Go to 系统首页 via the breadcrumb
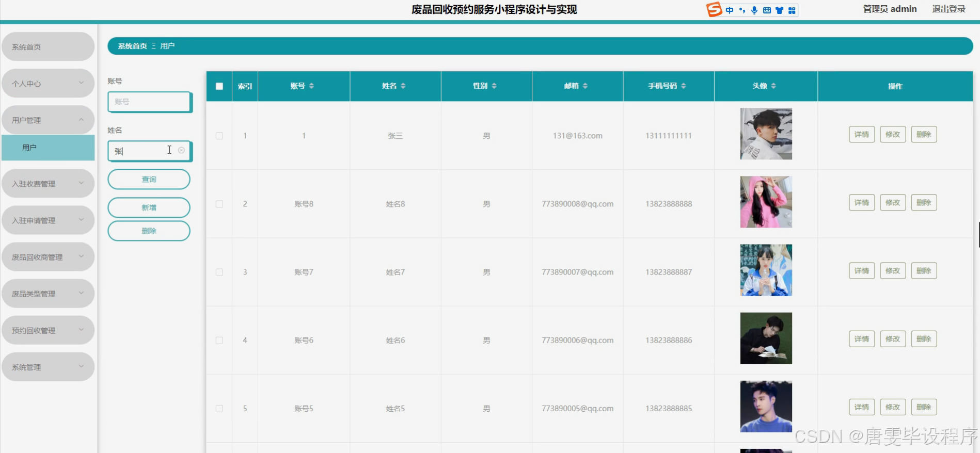Image resolution: width=980 pixels, height=453 pixels. pos(132,46)
